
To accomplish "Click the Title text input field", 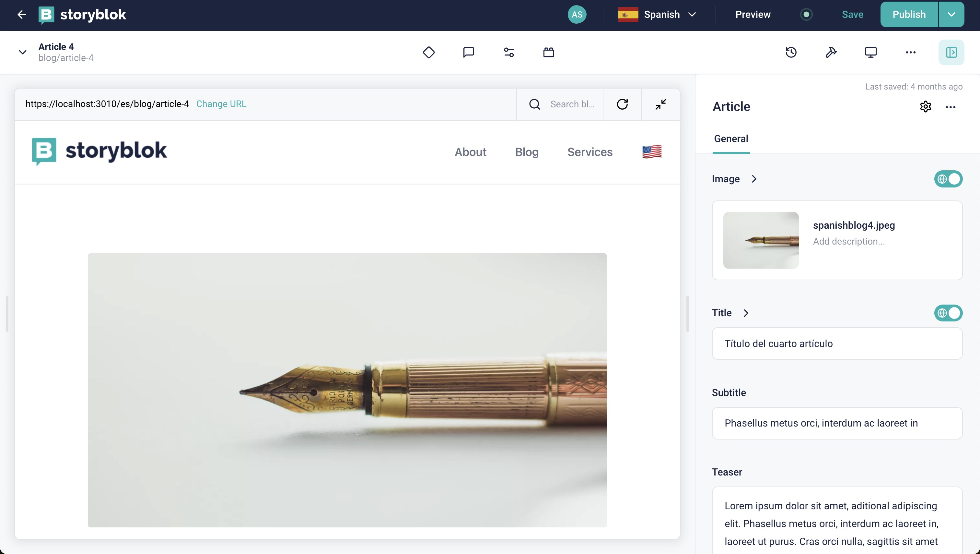I will (x=837, y=343).
